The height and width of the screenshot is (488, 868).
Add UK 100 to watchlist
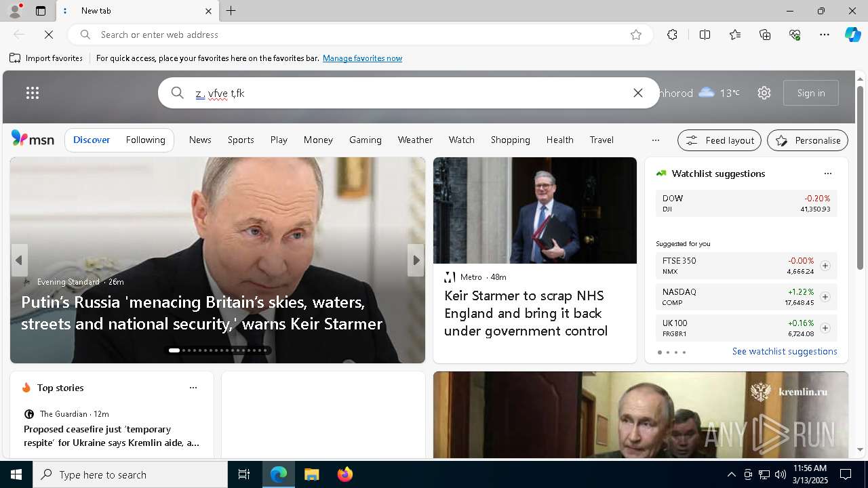[x=825, y=328]
